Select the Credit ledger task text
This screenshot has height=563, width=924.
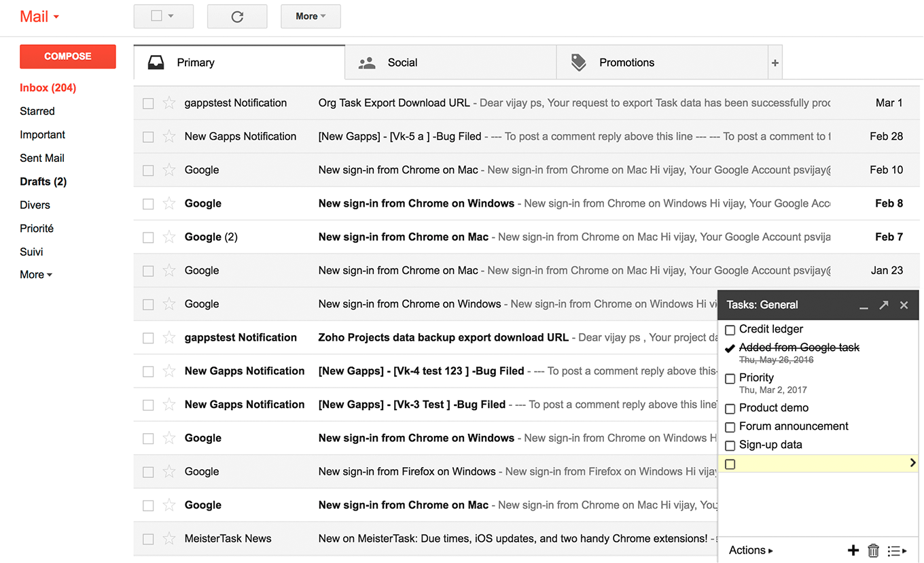pos(771,329)
